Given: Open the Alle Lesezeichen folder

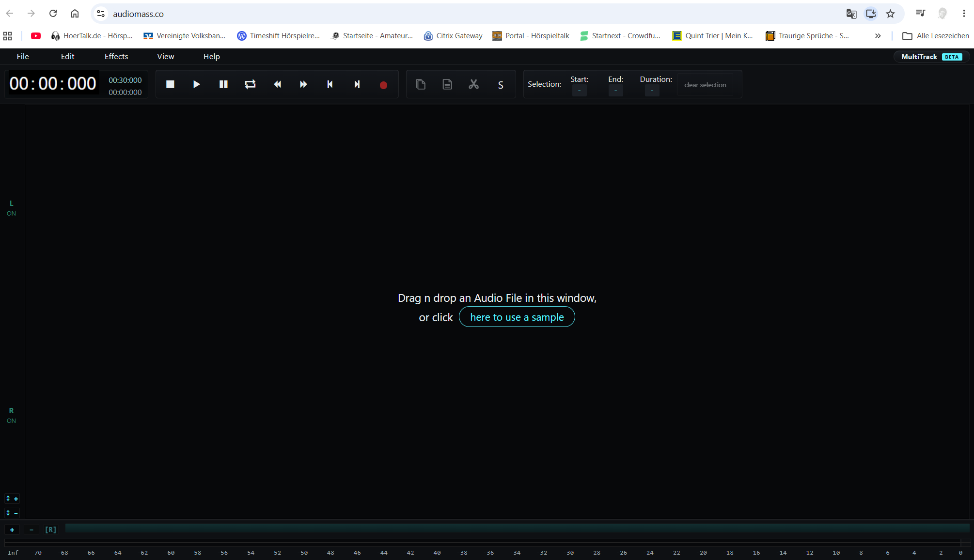Looking at the screenshot, I should [936, 36].
